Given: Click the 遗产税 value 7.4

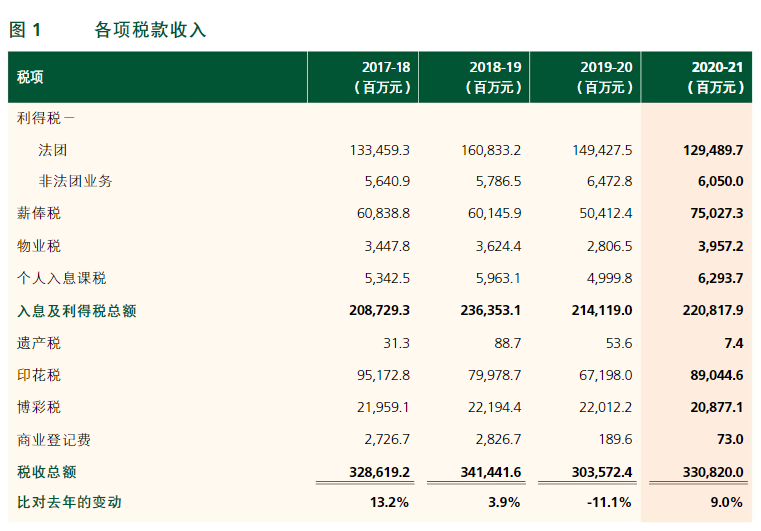Looking at the screenshot, I should (732, 343).
